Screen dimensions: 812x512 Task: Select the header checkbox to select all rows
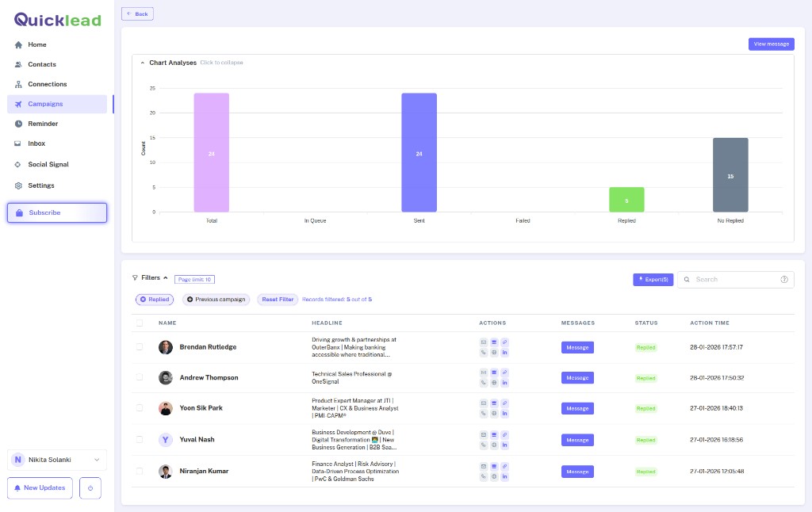coord(138,323)
